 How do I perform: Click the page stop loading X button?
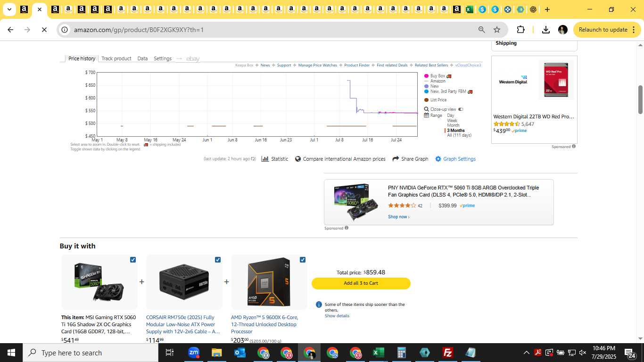coord(43,30)
